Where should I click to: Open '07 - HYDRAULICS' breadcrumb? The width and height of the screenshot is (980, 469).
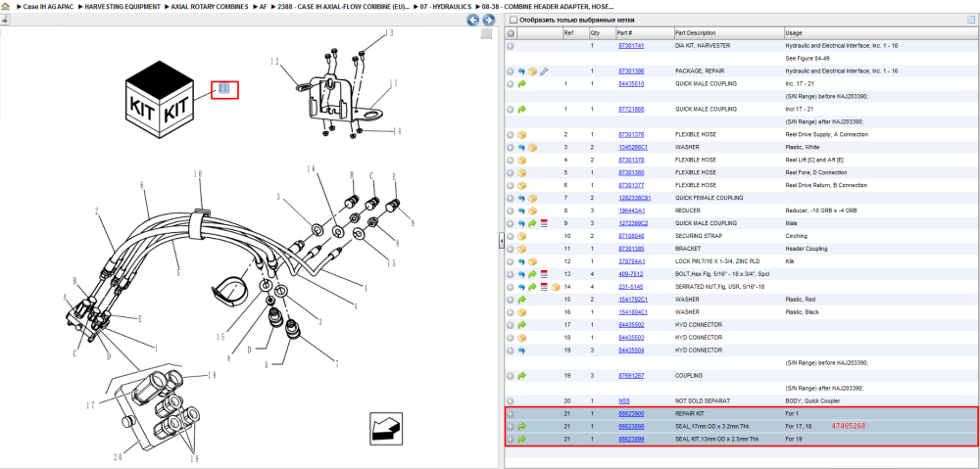click(x=446, y=6)
